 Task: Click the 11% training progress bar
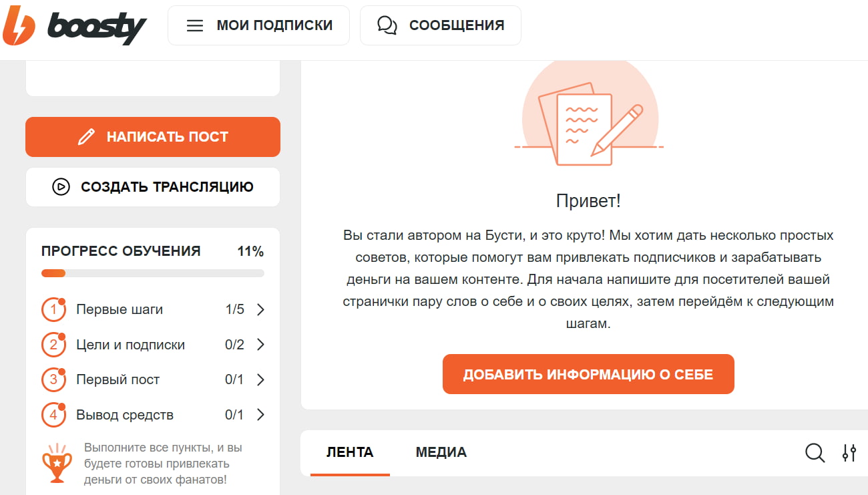point(152,273)
